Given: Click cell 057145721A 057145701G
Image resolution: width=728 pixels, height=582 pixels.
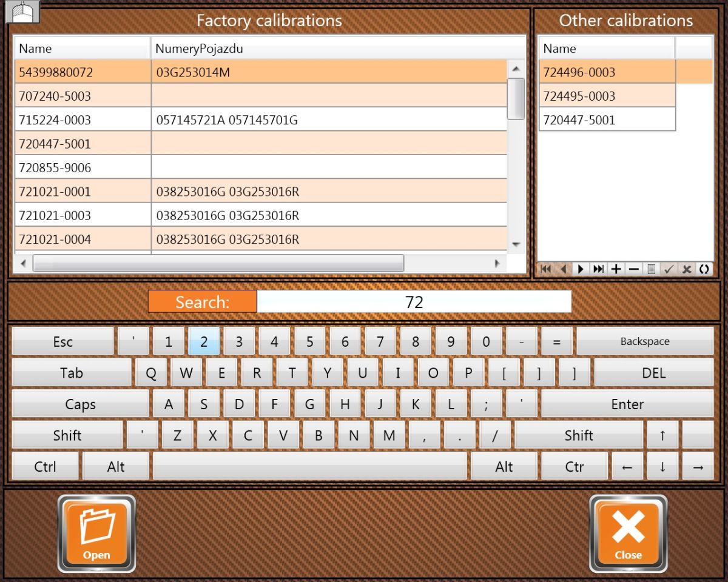Looking at the screenshot, I should 329,120.
